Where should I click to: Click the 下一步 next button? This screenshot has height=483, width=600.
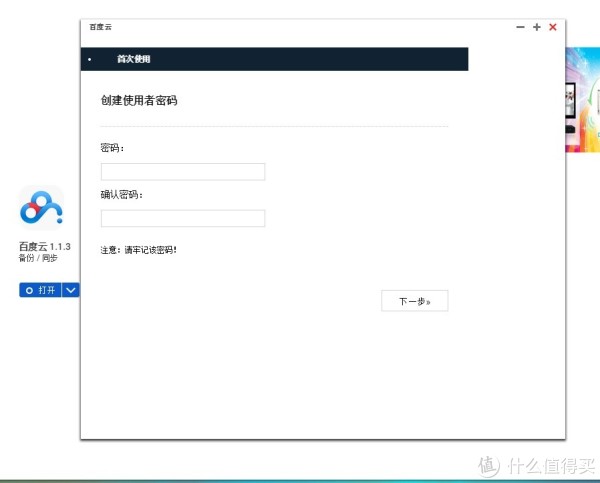coord(414,301)
